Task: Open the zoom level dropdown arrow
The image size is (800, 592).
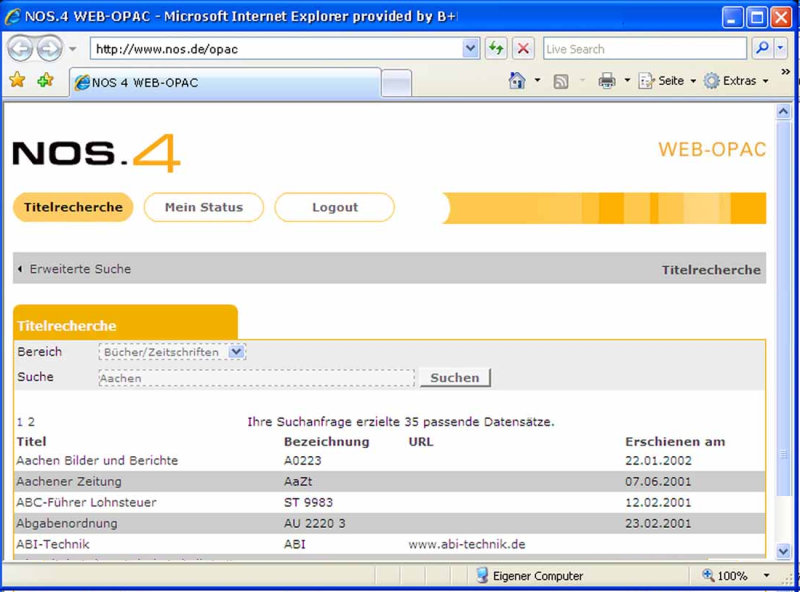Action: tap(766, 576)
